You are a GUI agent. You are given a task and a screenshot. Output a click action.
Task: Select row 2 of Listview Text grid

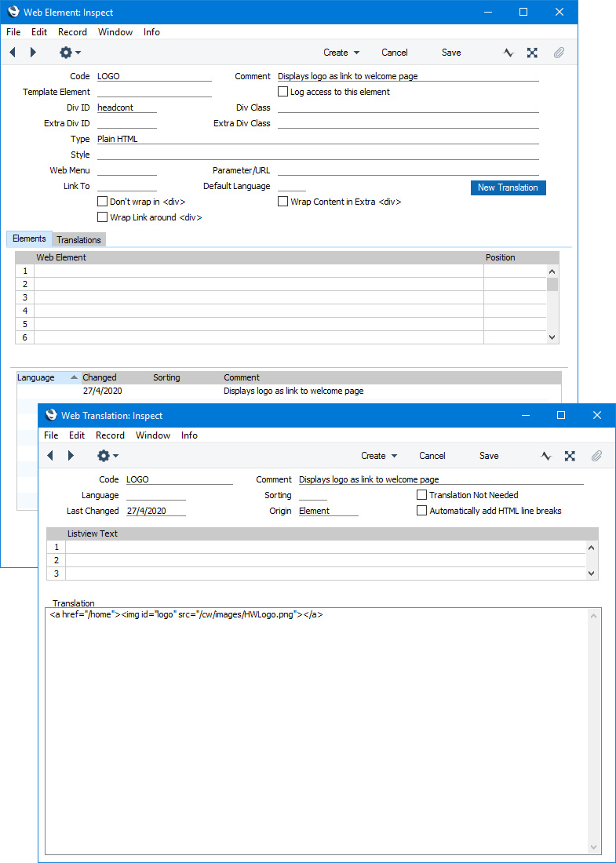coord(316,560)
